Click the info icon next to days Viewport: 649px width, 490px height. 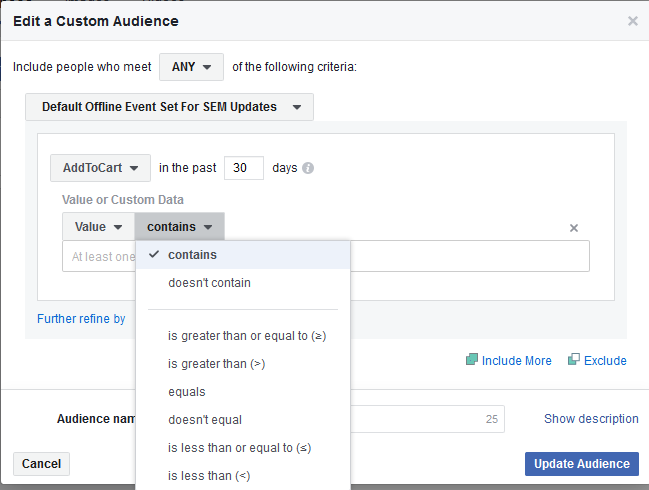tap(308, 168)
